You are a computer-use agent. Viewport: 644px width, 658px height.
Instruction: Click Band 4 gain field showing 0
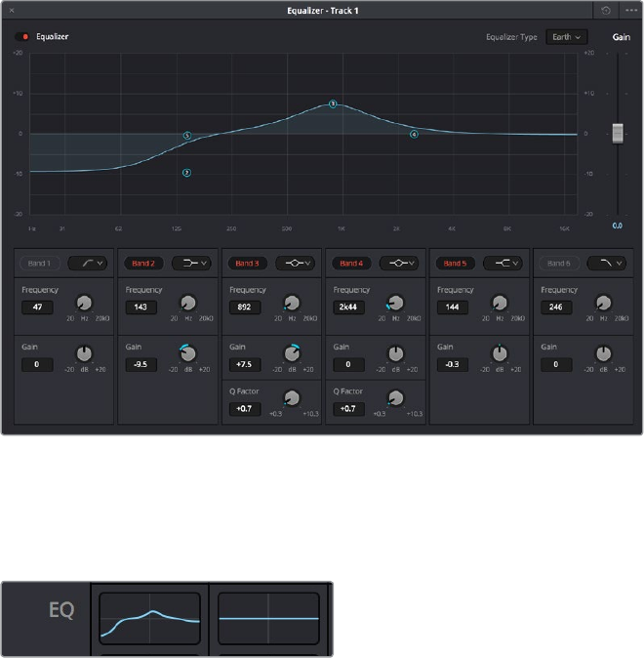[x=348, y=364]
